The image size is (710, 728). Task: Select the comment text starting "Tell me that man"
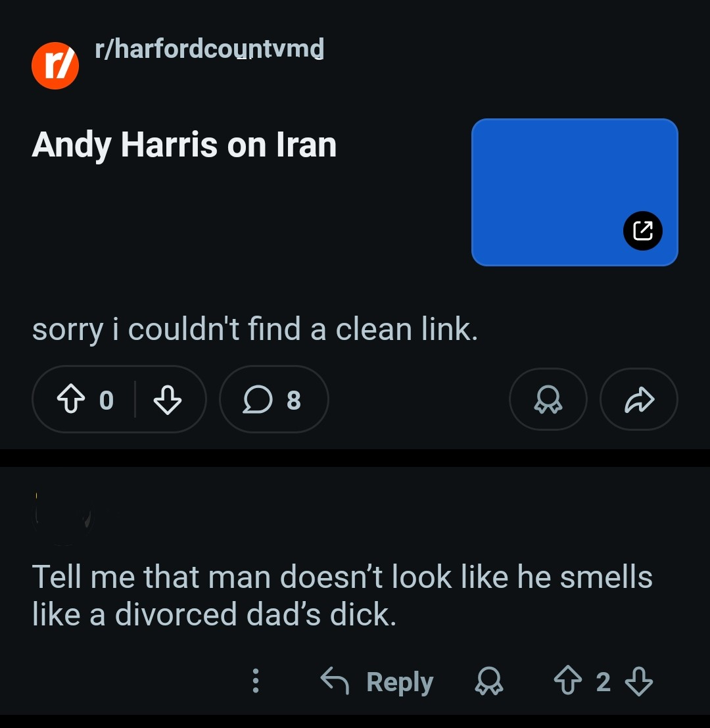(342, 595)
